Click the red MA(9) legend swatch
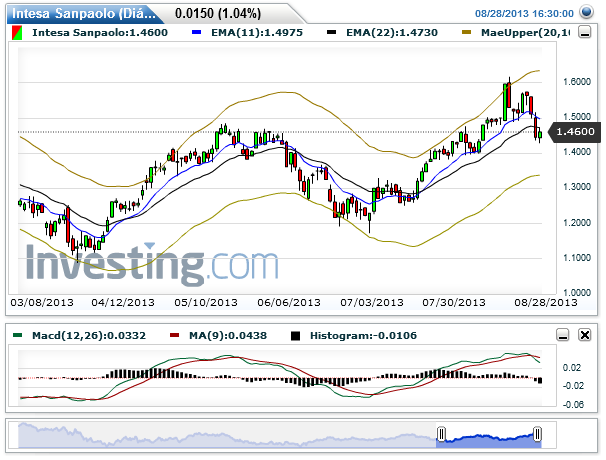 pyautogui.click(x=175, y=335)
